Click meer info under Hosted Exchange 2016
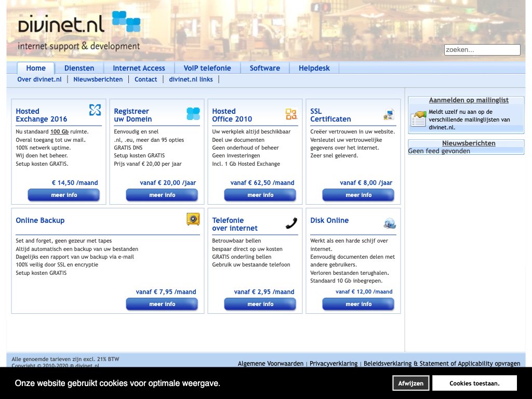The height and width of the screenshot is (399, 532). tap(64, 195)
